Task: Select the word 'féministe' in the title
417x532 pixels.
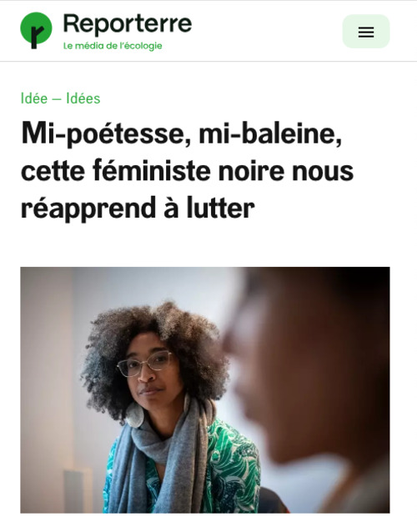Action: coord(152,171)
